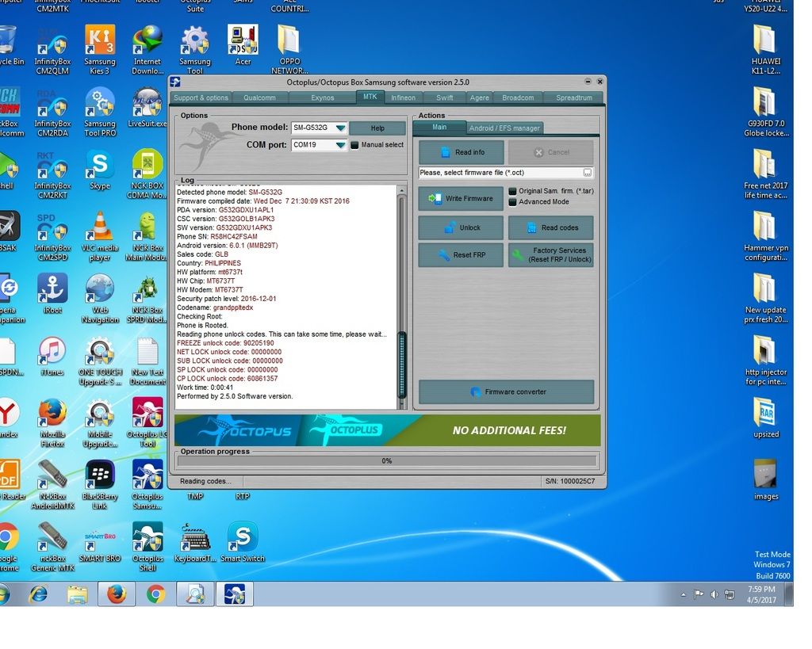Open the iRoot desktop shortcut
812x649 pixels.
tap(52, 289)
